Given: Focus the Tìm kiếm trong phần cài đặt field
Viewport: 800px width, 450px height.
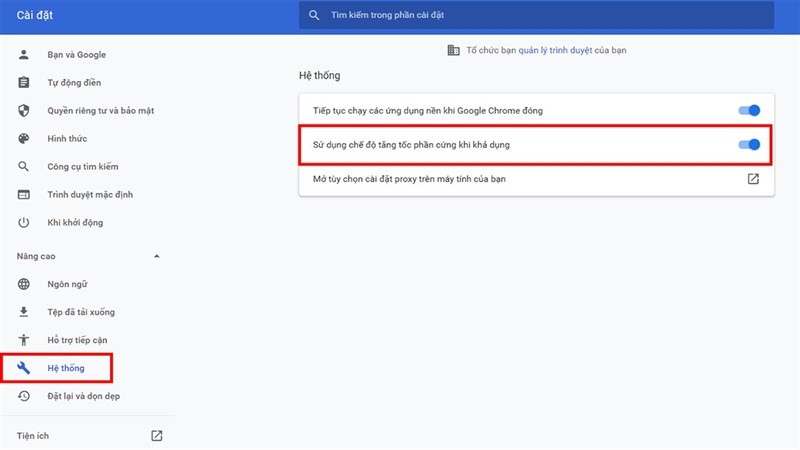Looking at the screenshot, I should point(536,15).
